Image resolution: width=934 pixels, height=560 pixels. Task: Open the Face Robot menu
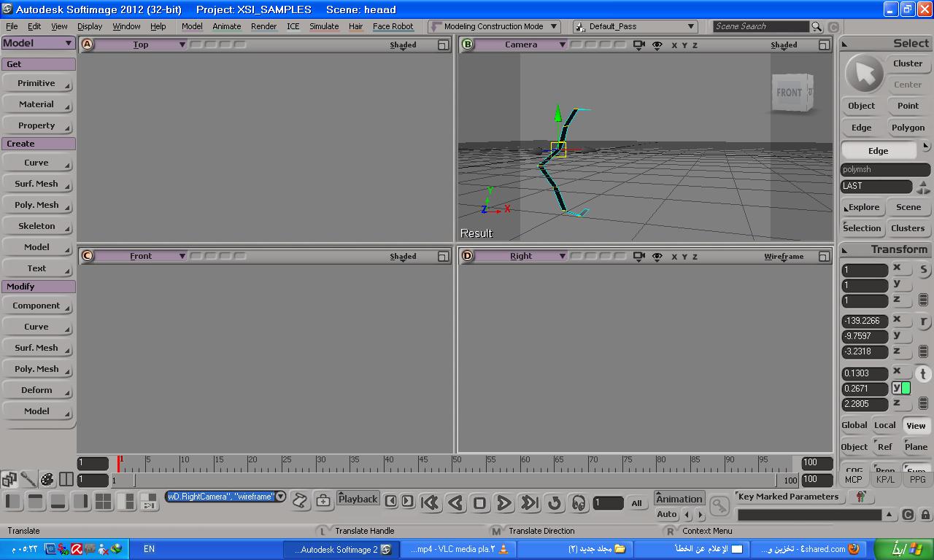393,26
